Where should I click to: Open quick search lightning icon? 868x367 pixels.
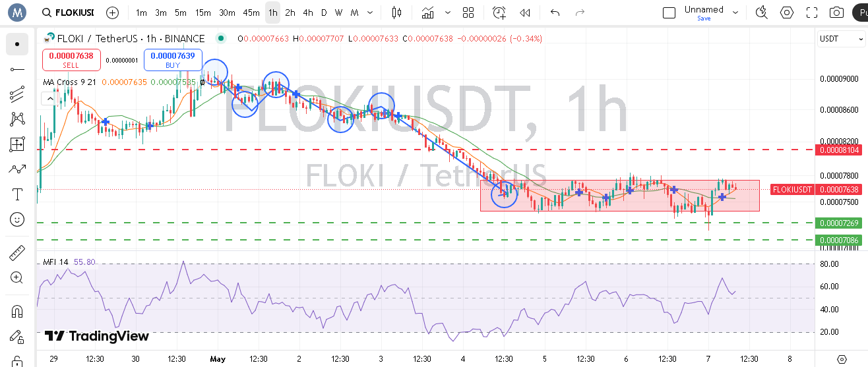(x=762, y=13)
